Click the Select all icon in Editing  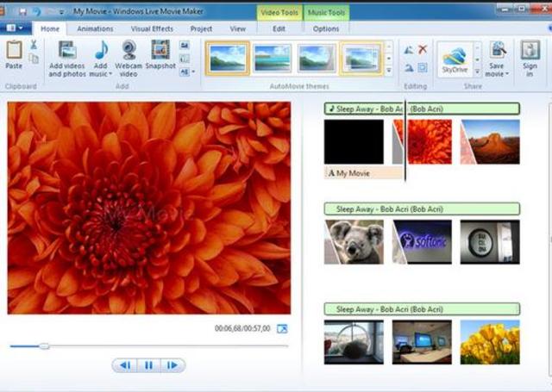423,67
